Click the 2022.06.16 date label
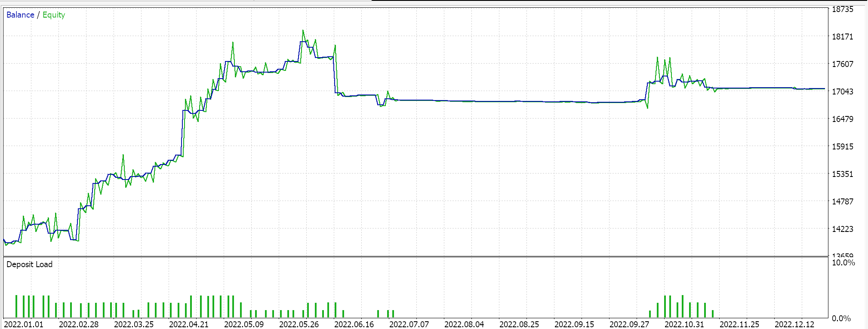This screenshot has height=329, width=868. 354,324
